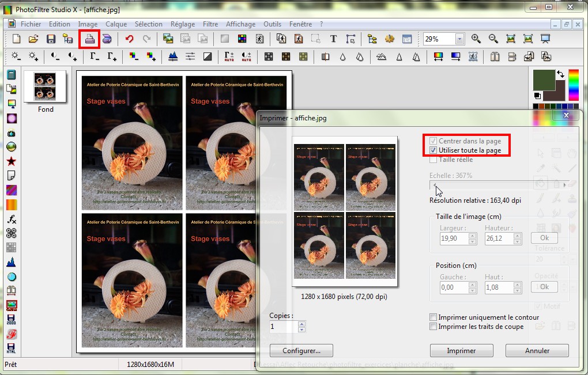This screenshot has height=375, width=588.
Task: Increase Hauteur value with stepper
Action: pos(518,236)
